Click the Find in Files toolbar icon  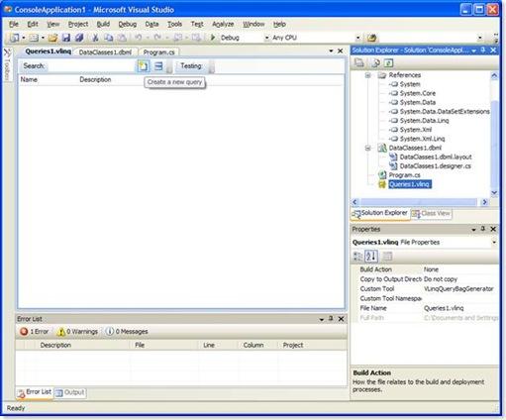click(371, 38)
